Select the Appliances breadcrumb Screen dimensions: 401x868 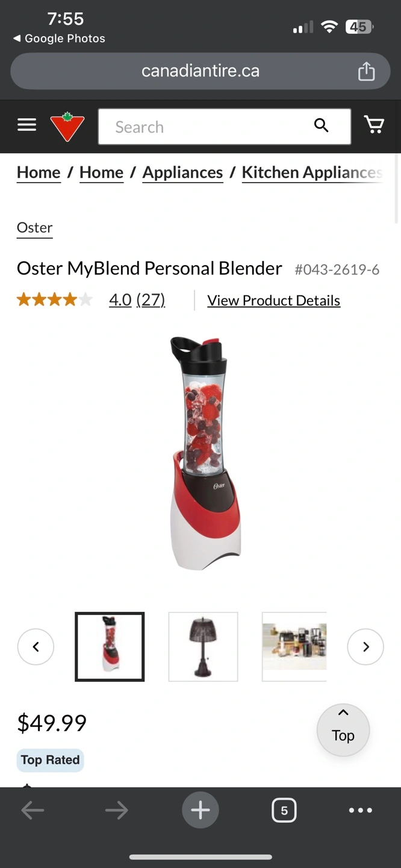coord(182,172)
